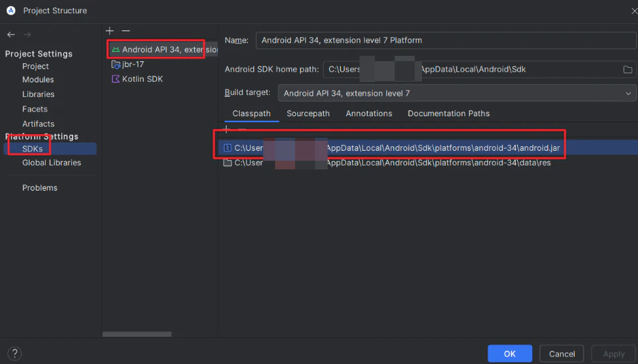The width and height of the screenshot is (638, 364).
Task: Select Artifacts in the sidebar
Action: click(39, 124)
